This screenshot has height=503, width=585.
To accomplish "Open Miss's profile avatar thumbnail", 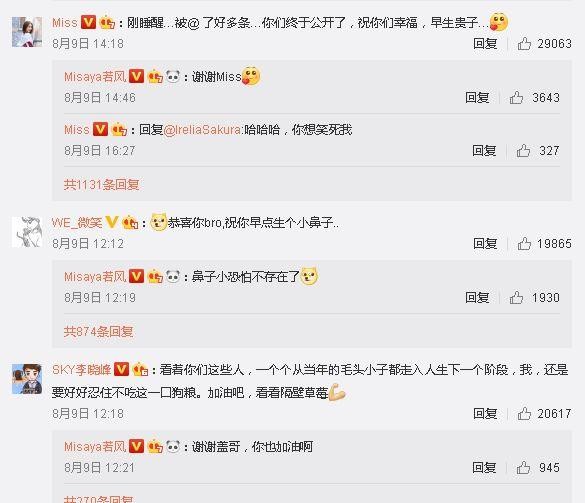I will (x=27, y=32).
